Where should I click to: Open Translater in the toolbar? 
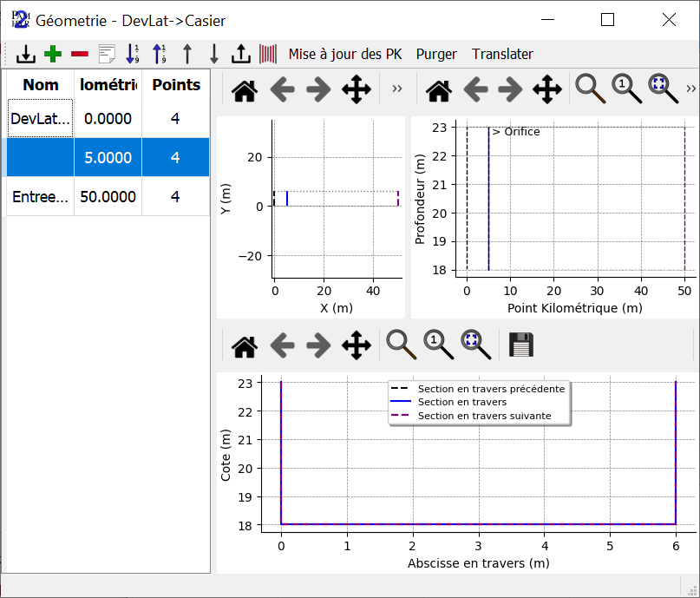coord(502,54)
